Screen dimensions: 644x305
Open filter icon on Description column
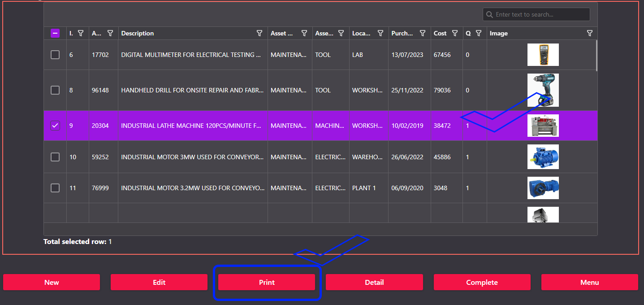click(x=259, y=33)
